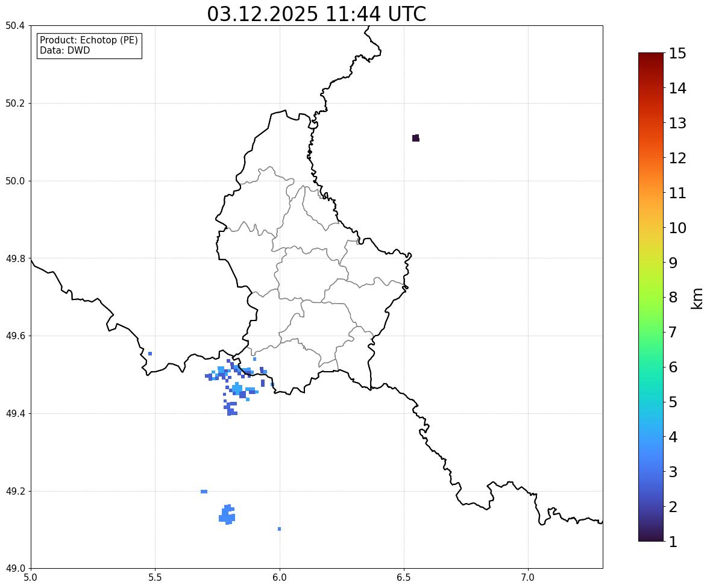Click colorbar tick label "10"
The image size is (710, 588).
coord(677,228)
